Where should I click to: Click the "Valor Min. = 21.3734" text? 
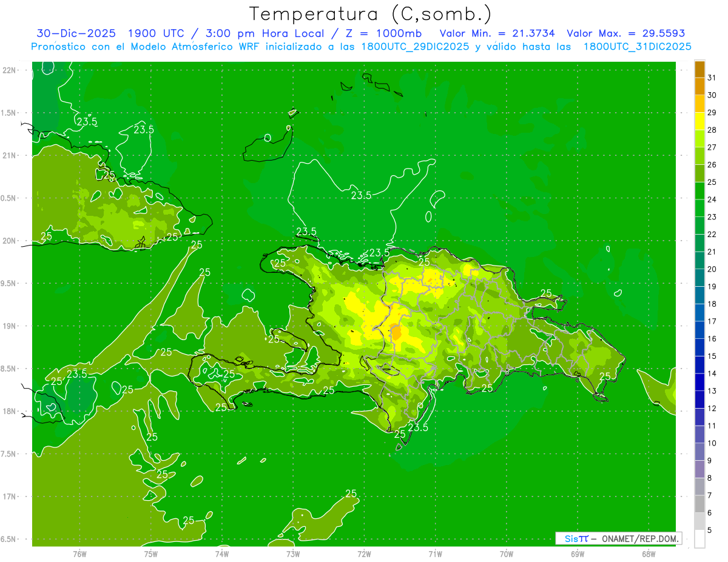pyautogui.click(x=497, y=33)
